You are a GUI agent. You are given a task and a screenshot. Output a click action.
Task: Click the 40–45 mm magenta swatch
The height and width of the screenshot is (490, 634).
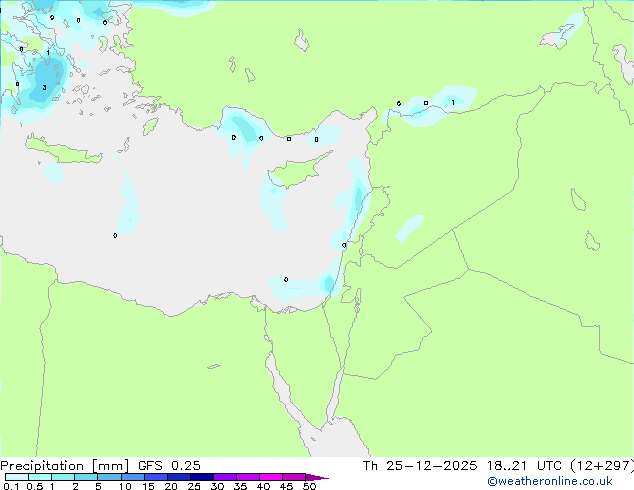coord(271,477)
